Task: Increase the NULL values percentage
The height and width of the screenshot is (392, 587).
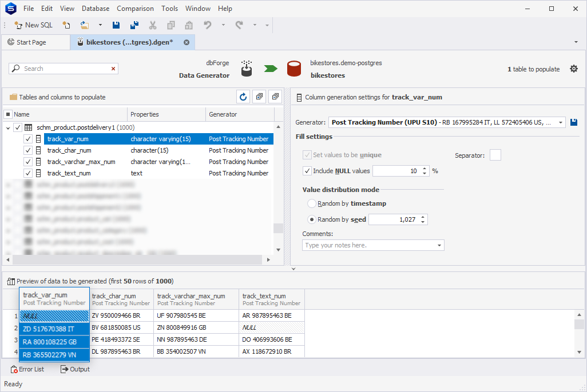Action: tap(425, 169)
